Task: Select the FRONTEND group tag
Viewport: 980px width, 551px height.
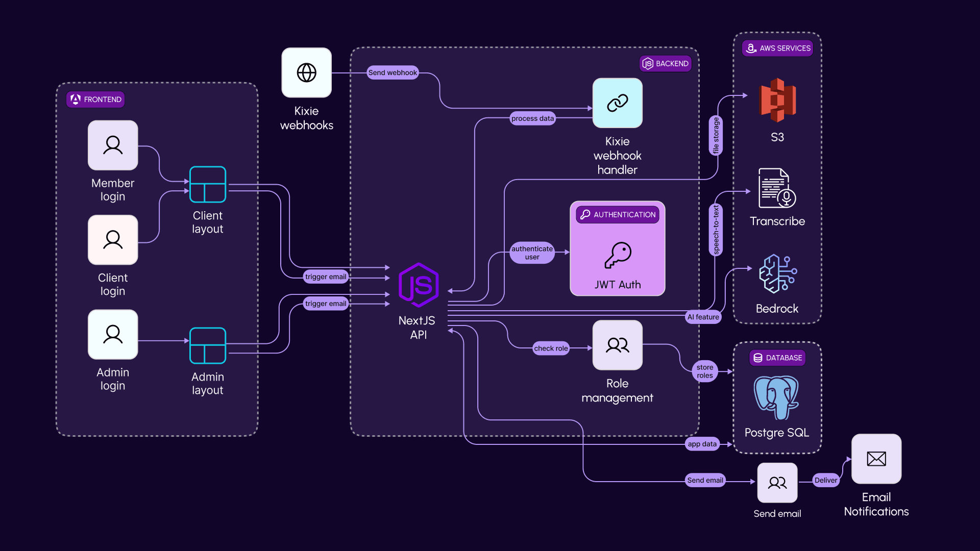Action: [95, 99]
